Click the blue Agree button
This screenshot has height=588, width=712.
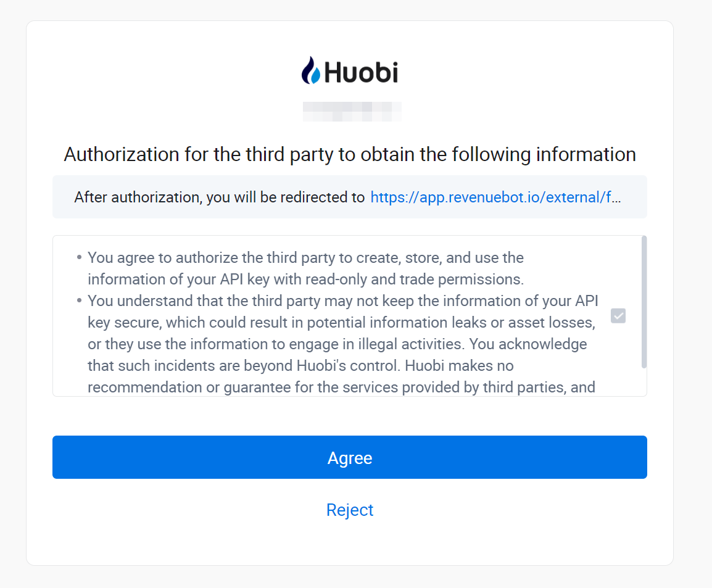[350, 457]
